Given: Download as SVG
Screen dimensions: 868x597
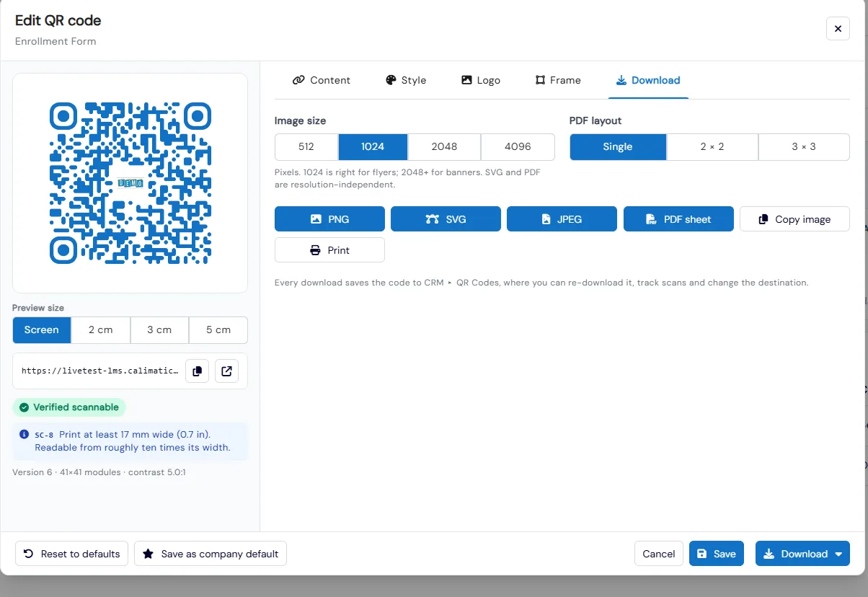Looking at the screenshot, I should (x=446, y=219).
